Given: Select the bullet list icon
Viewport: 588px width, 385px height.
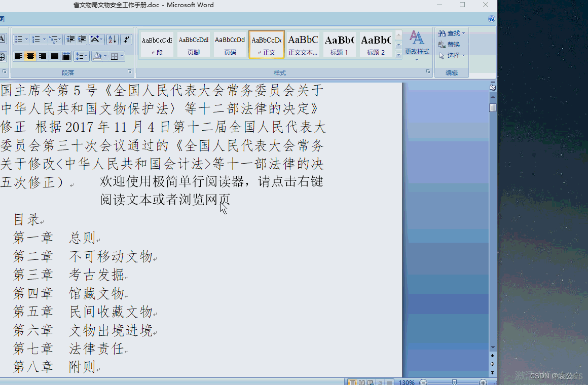Looking at the screenshot, I should (19, 39).
